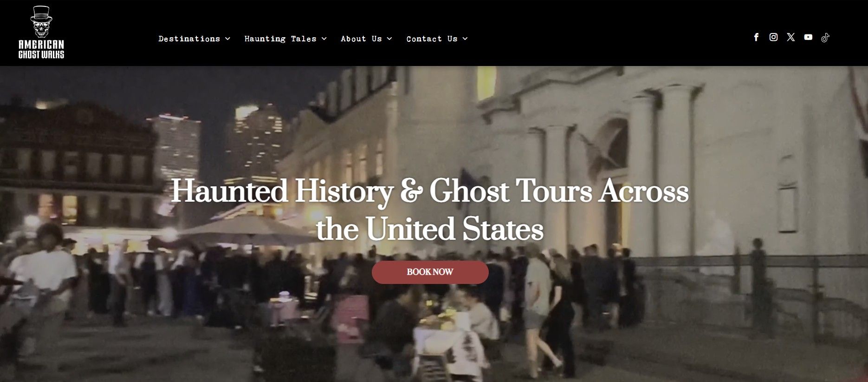The width and height of the screenshot is (868, 382).
Task: Open the YouTube channel icon
Action: (808, 37)
